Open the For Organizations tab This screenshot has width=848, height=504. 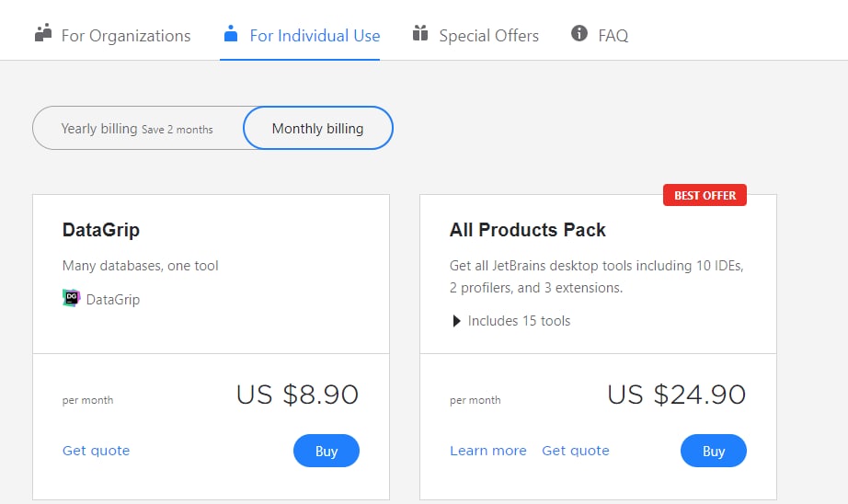tap(112, 35)
